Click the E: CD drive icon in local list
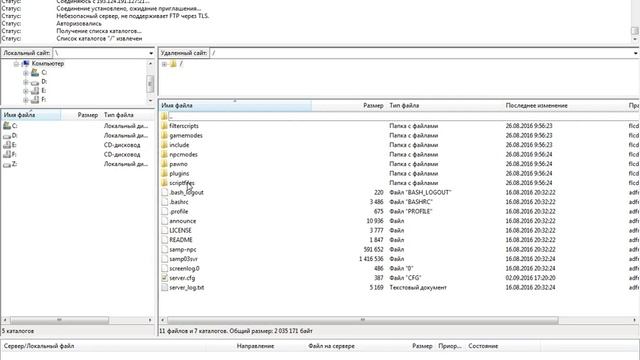This screenshot has height=360, width=640. click(7, 145)
